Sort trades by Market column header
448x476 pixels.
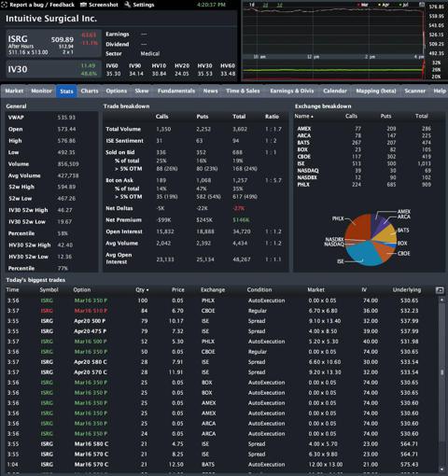tap(315, 290)
